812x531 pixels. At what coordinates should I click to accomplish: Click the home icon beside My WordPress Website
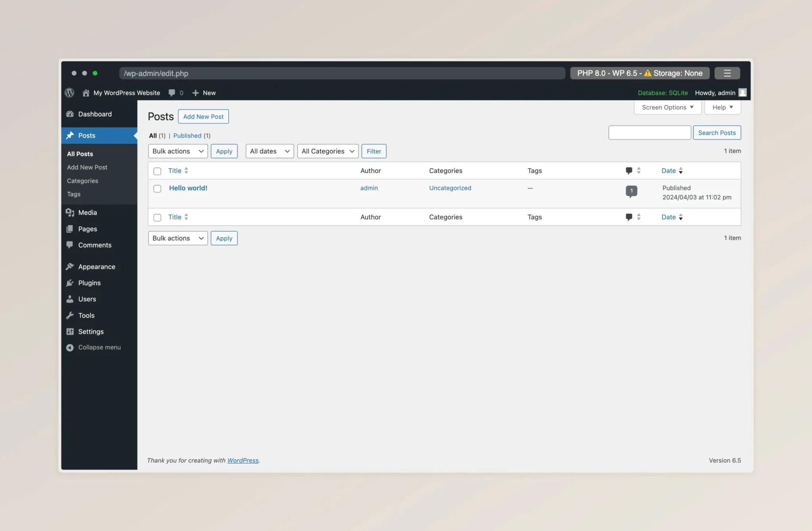point(86,93)
